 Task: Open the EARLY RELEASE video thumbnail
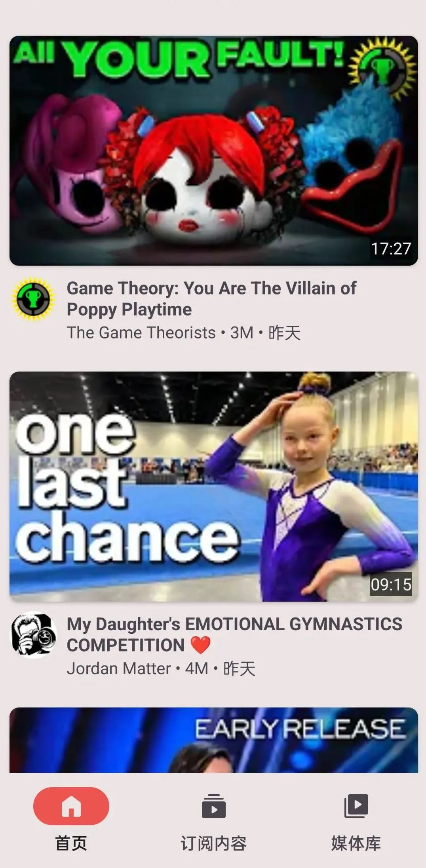pos(214,740)
